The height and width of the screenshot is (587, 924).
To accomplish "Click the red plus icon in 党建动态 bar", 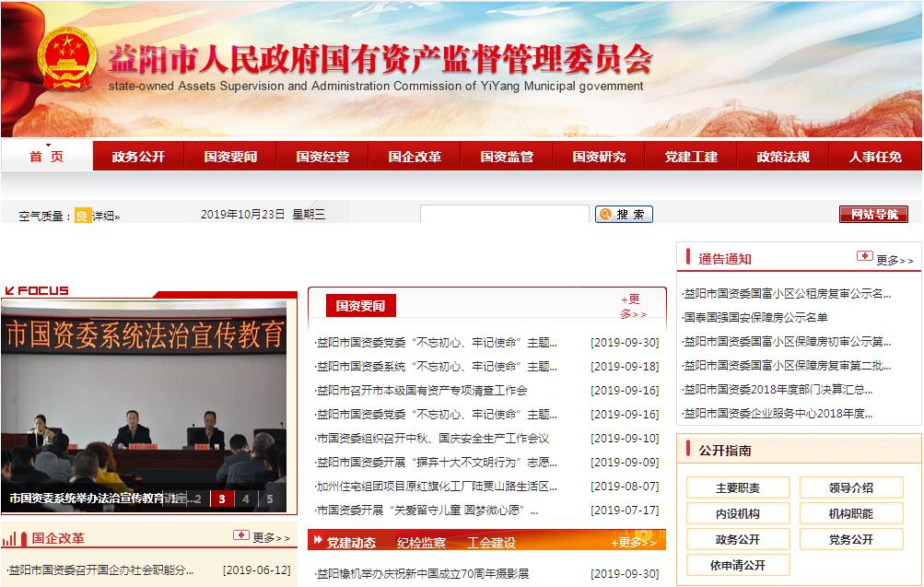I will 613,541.
